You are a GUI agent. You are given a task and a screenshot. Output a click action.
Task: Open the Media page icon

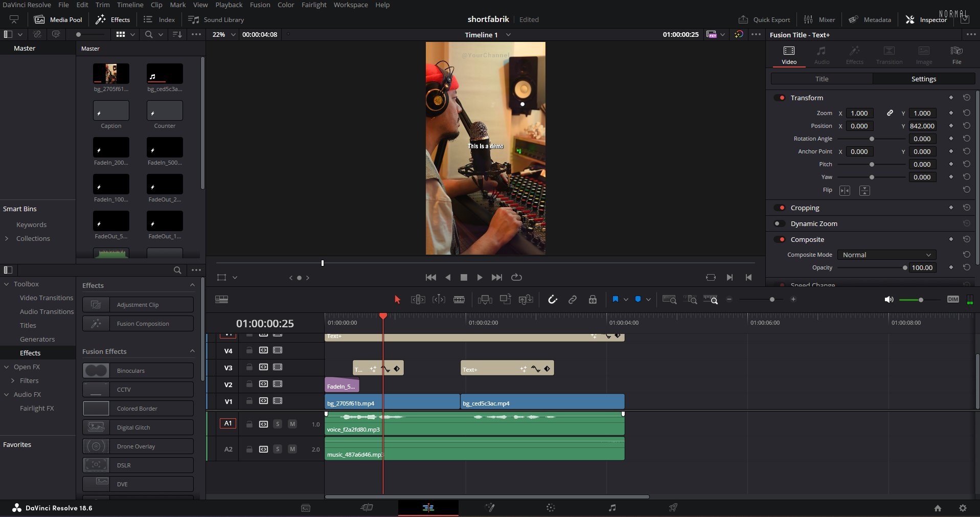[306, 508]
